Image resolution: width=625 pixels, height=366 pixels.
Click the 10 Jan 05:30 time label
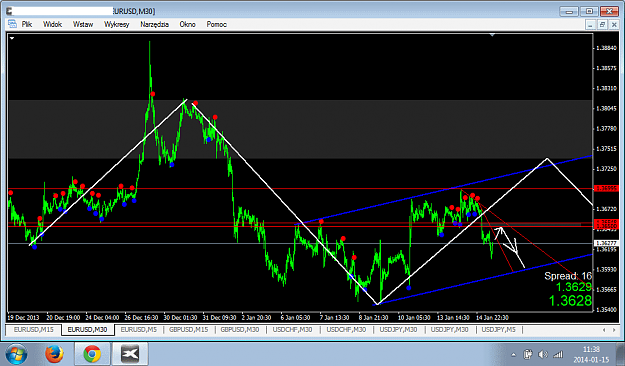414,318
